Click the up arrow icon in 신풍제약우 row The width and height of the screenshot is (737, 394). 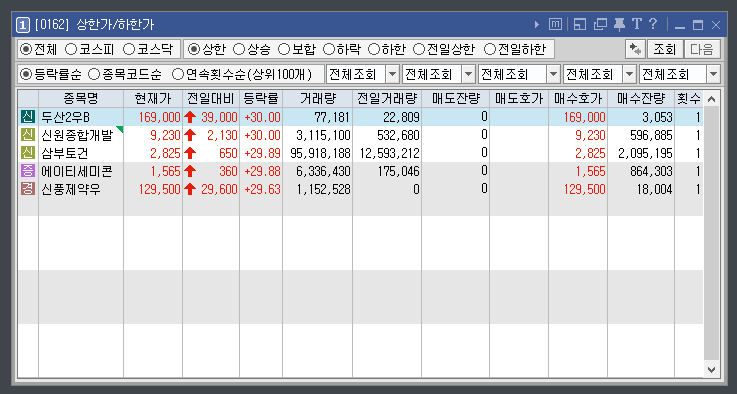[x=190, y=189]
